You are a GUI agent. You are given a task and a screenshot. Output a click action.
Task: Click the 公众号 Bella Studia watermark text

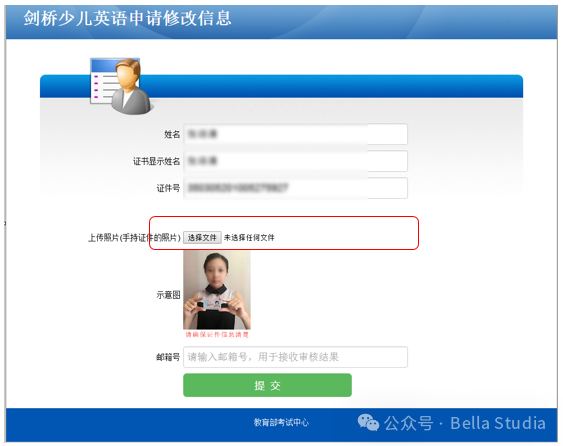click(465, 423)
